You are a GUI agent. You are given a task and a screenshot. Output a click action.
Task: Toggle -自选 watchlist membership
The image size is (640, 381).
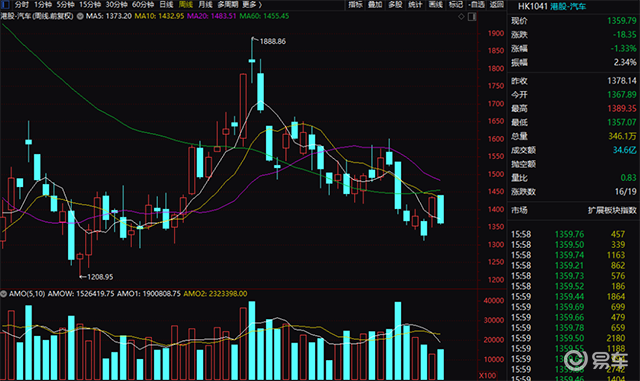(476, 5)
